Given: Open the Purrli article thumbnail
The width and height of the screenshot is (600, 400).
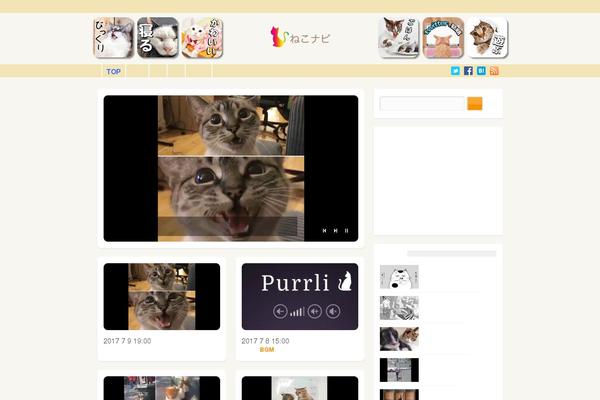Looking at the screenshot, I should click(300, 297).
